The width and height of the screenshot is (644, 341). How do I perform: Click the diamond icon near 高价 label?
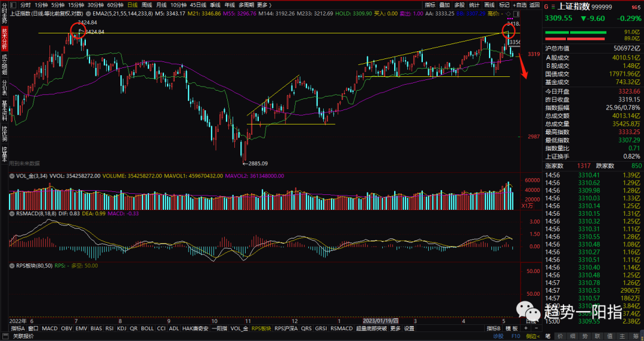tap(509, 14)
